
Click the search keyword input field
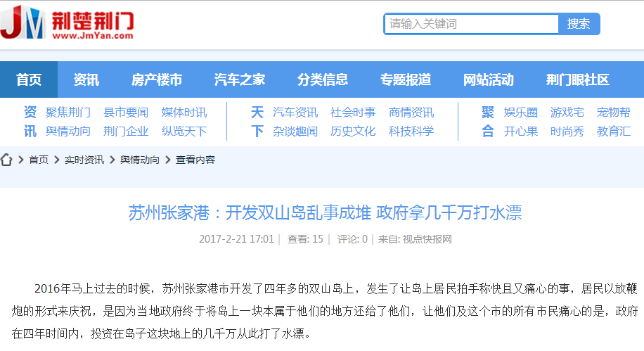[471, 24]
